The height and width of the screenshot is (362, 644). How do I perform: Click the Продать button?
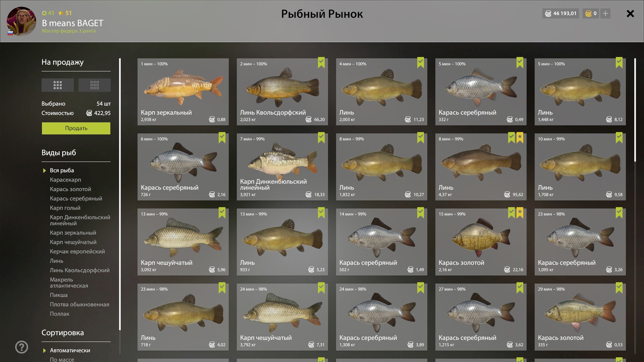pos(76,128)
